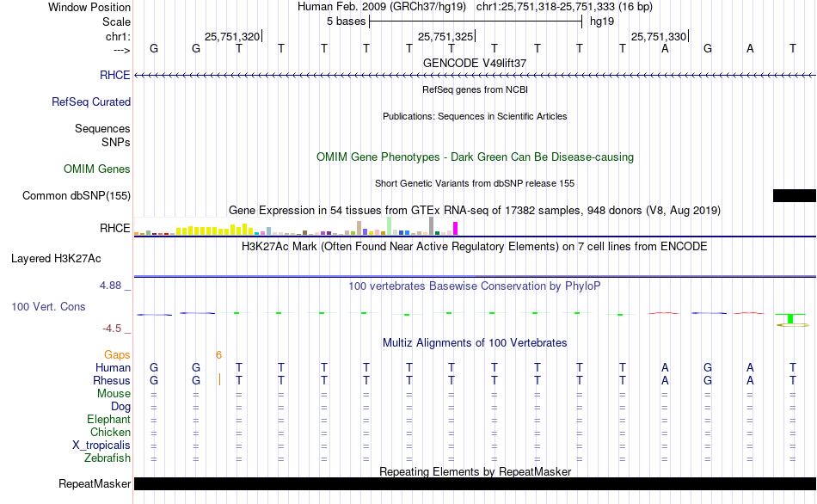This screenshot has height=504, width=817.
Task: Click the Human alignment row label
Action: 113,368
